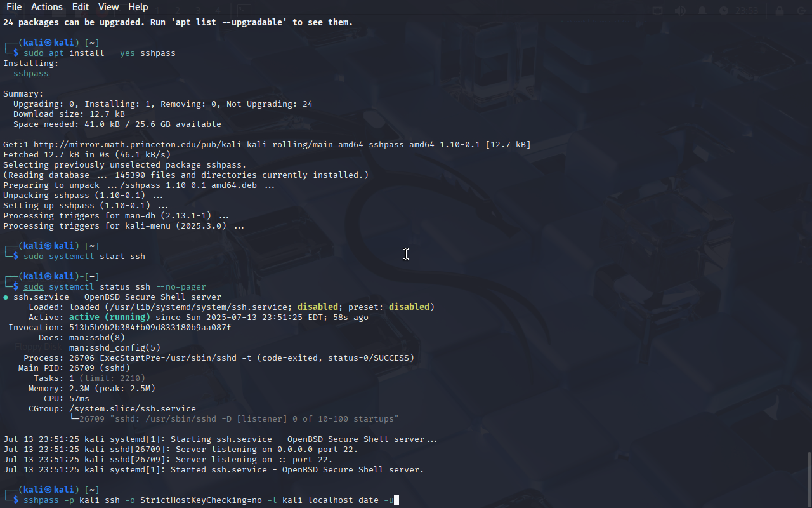Open the Edit menu
This screenshot has width=812, height=508.
(81, 7)
